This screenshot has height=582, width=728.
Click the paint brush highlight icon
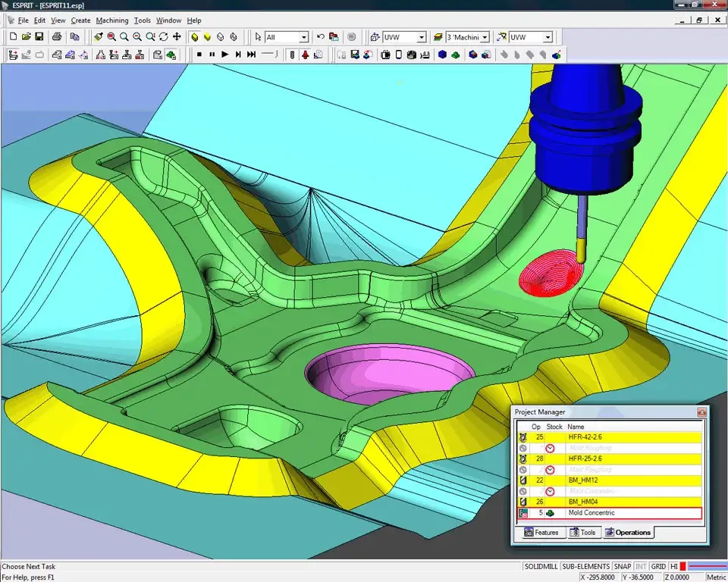[x=98, y=36]
